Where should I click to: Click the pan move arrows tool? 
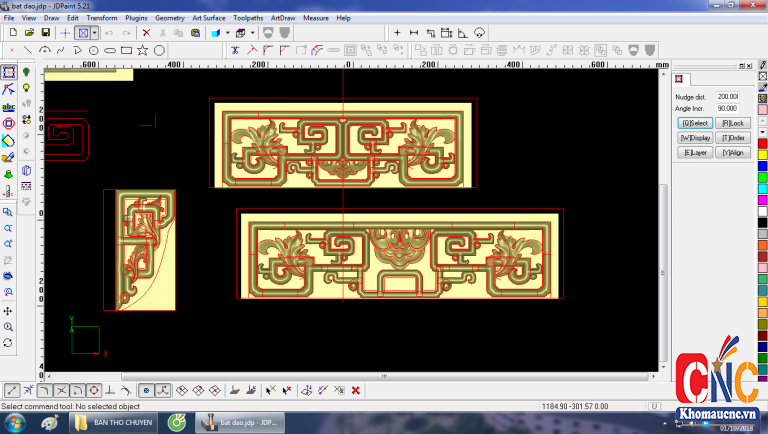9,310
